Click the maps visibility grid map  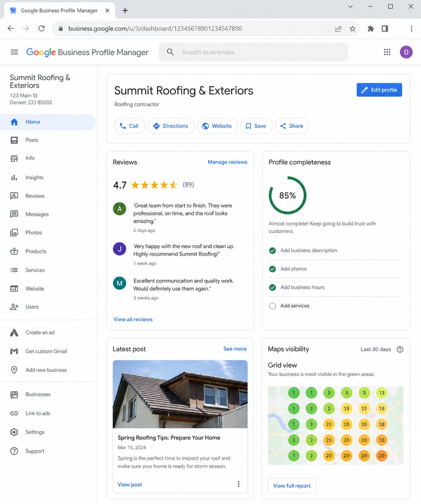click(x=336, y=425)
